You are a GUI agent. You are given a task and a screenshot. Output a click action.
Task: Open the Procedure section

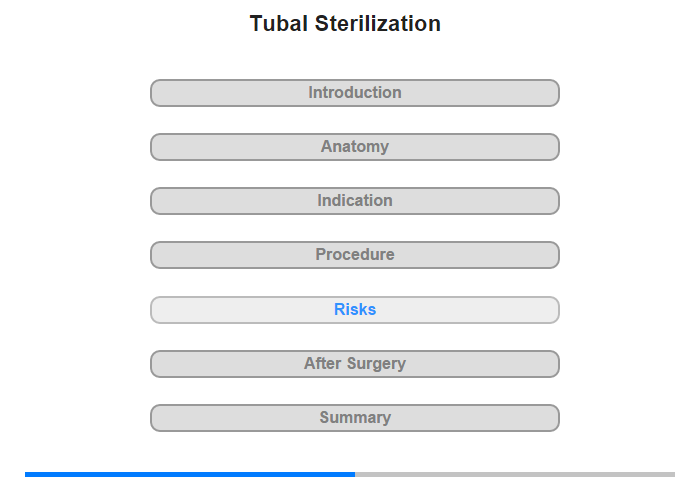(355, 255)
